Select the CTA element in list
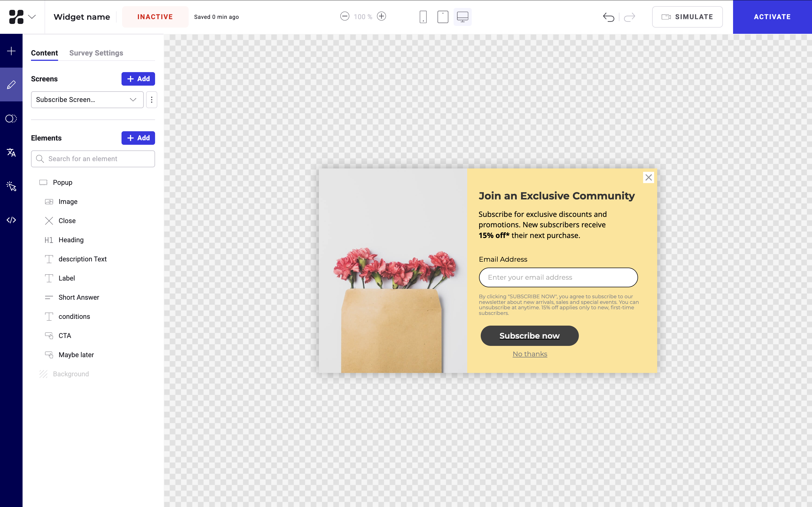This screenshot has height=507, width=812. point(65,336)
